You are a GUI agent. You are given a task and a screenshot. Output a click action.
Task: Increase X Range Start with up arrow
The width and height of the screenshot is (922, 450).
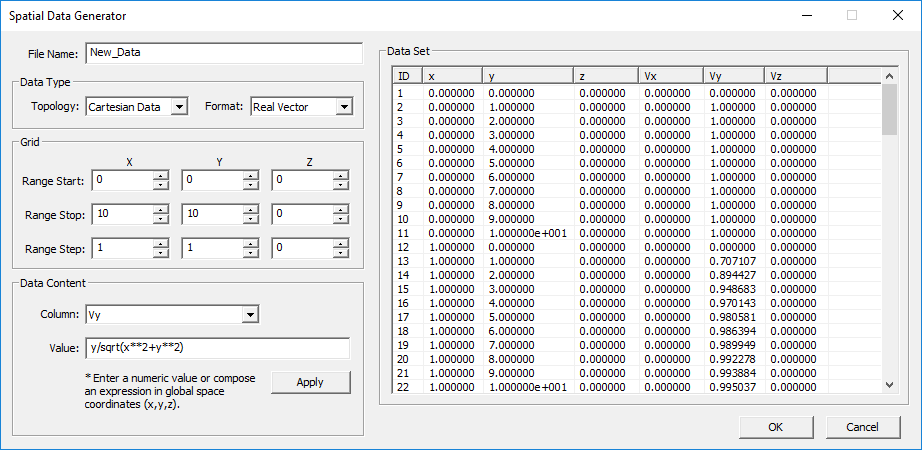point(160,176)
